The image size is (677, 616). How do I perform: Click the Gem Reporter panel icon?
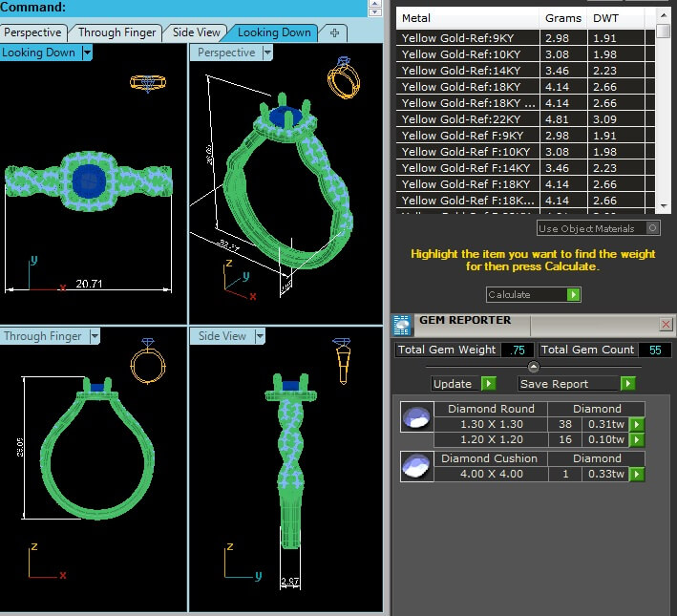tap(402, 323)
